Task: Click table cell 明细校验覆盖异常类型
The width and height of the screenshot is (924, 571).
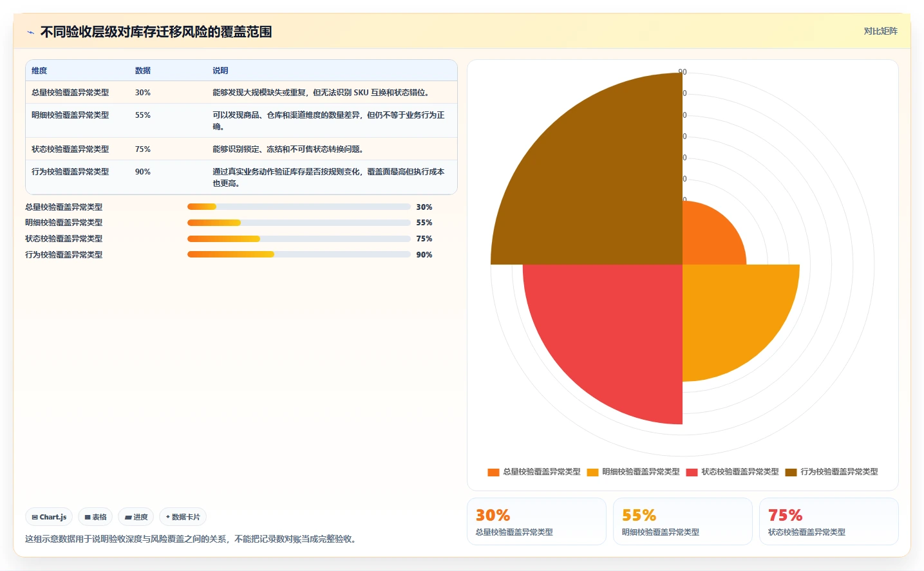Action: [x=70, y=115]
